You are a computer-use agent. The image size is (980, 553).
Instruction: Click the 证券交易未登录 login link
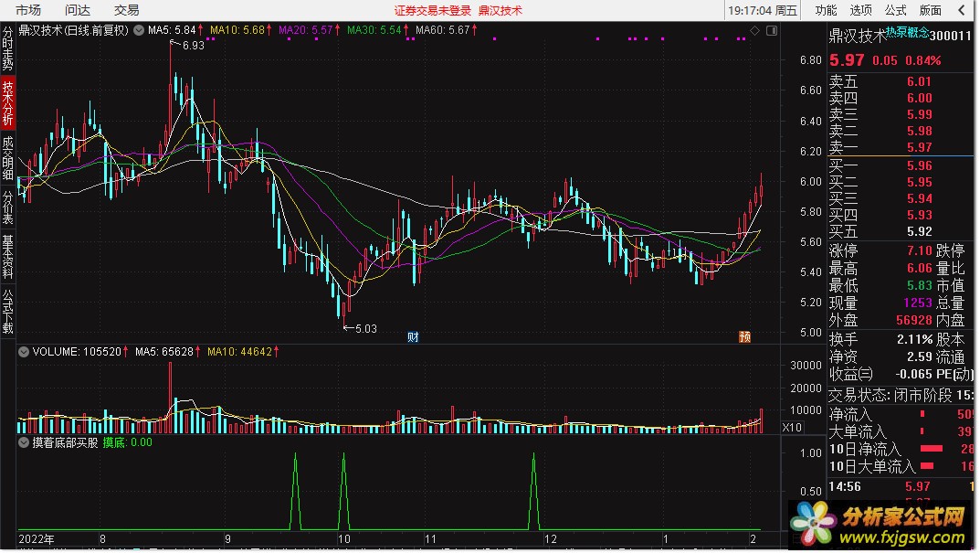(x=433, y=11)
